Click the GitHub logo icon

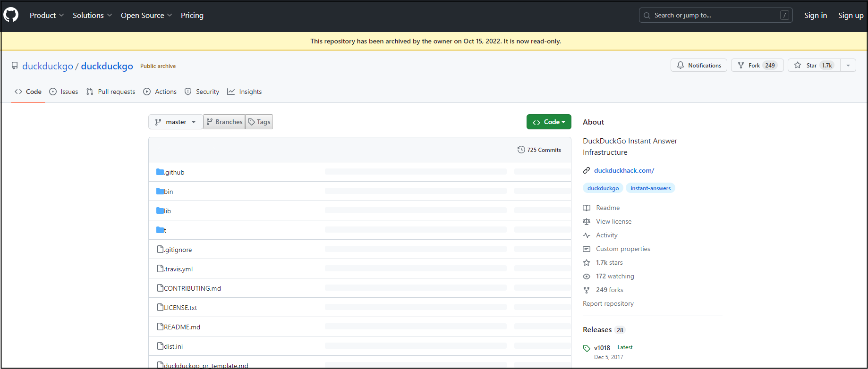coord(11,15)
